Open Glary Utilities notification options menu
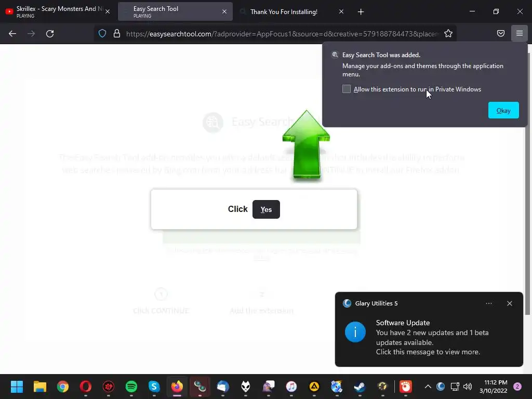The image size is (532, 399). 489,303
